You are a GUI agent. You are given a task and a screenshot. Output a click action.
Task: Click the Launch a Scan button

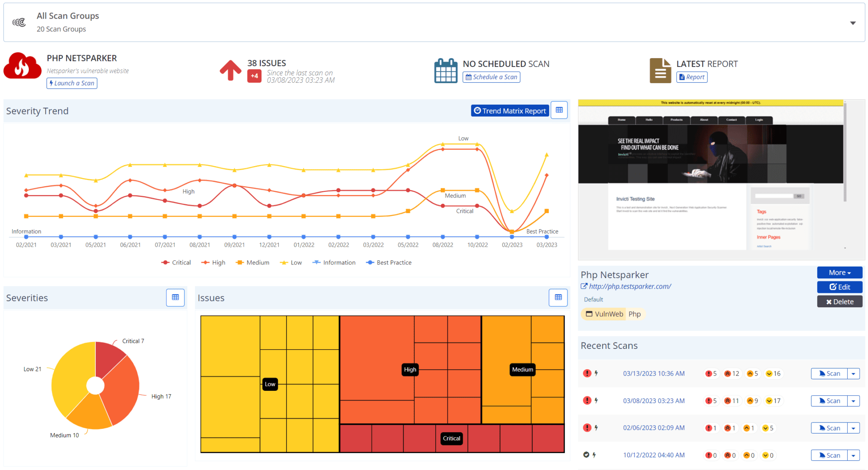coord(72,83)
